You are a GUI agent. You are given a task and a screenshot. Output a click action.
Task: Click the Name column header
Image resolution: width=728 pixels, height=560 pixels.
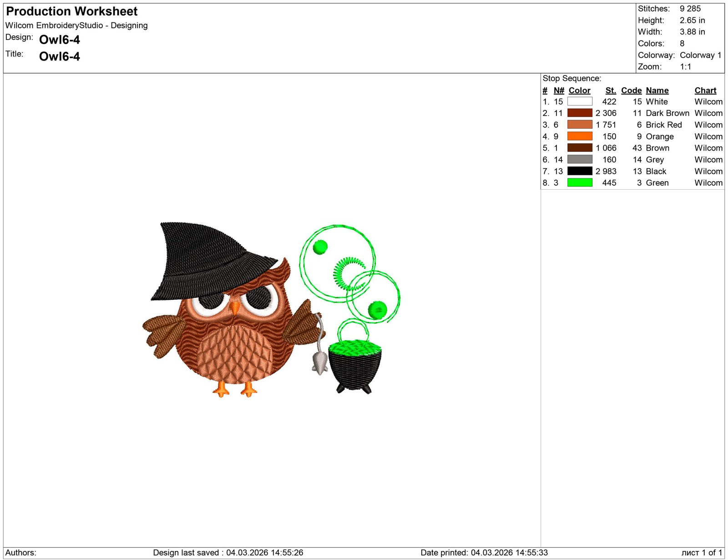[x=657, y=91]
